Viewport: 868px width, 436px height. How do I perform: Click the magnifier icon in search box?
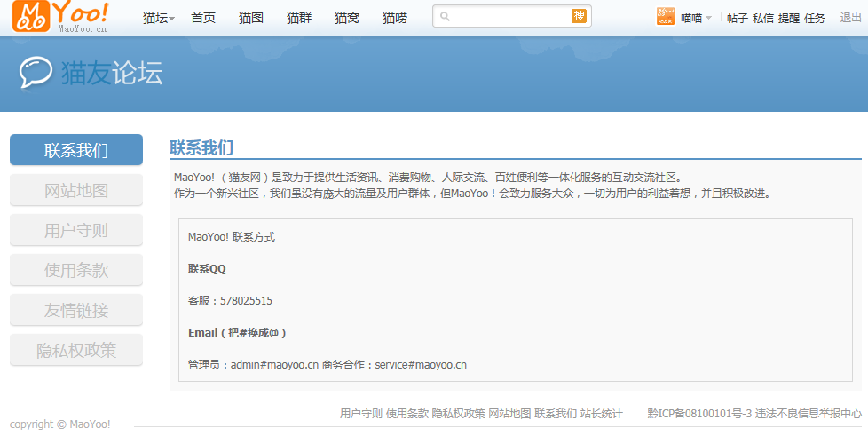tap(445, 17)
